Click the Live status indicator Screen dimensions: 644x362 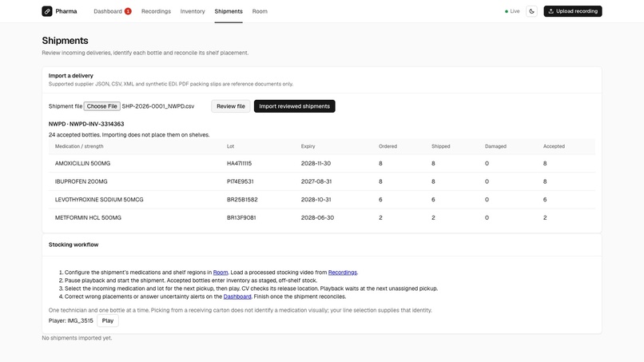(512, 11)
